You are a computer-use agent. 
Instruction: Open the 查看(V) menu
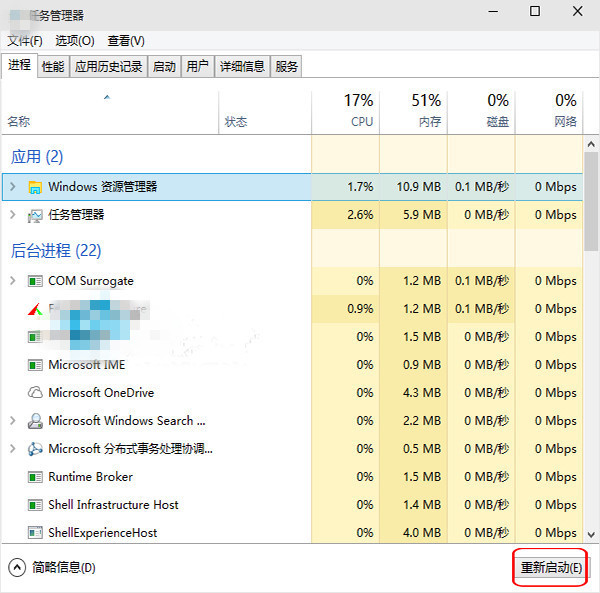tap(126, 41)
